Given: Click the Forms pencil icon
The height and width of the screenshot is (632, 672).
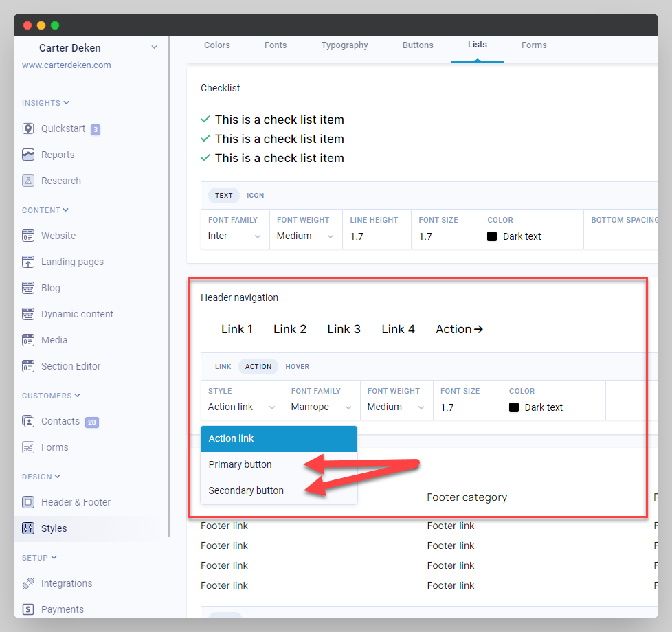Looking at the screenshot, I should coord(28,447).
